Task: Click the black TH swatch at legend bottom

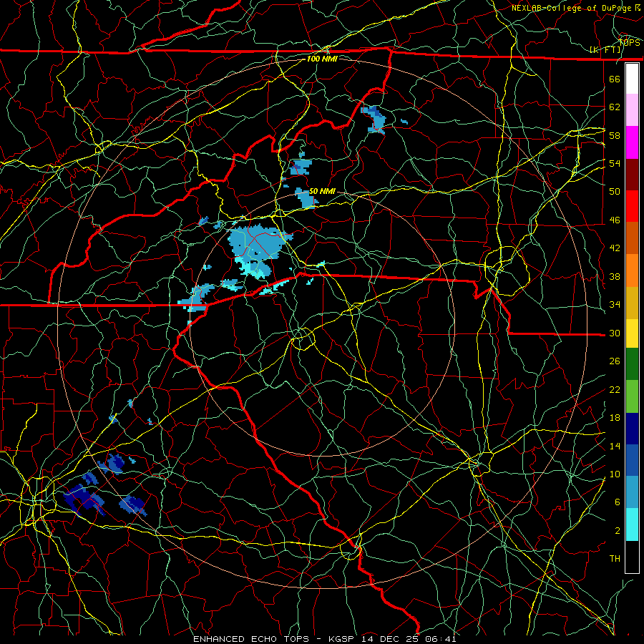Action: click(x=632, y=557)
